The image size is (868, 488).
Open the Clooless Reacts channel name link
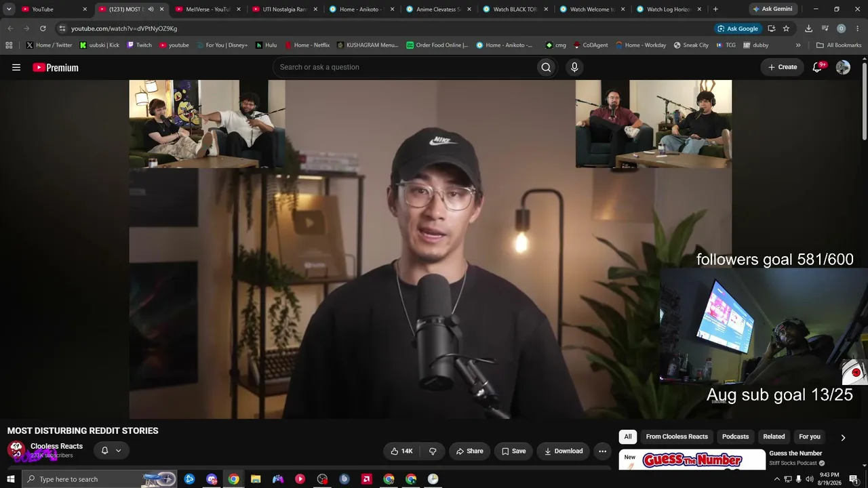tap(56, 446)
